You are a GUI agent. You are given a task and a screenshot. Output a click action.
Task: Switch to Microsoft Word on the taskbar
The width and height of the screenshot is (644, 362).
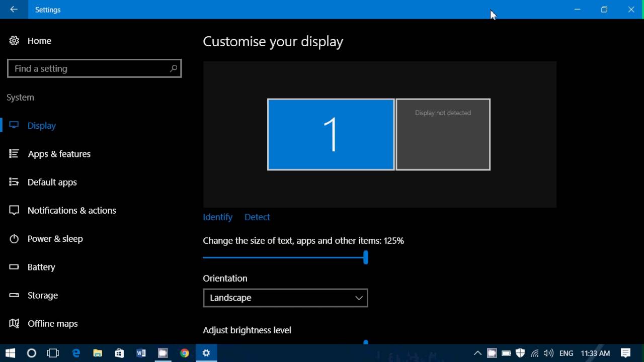(141, 353)
